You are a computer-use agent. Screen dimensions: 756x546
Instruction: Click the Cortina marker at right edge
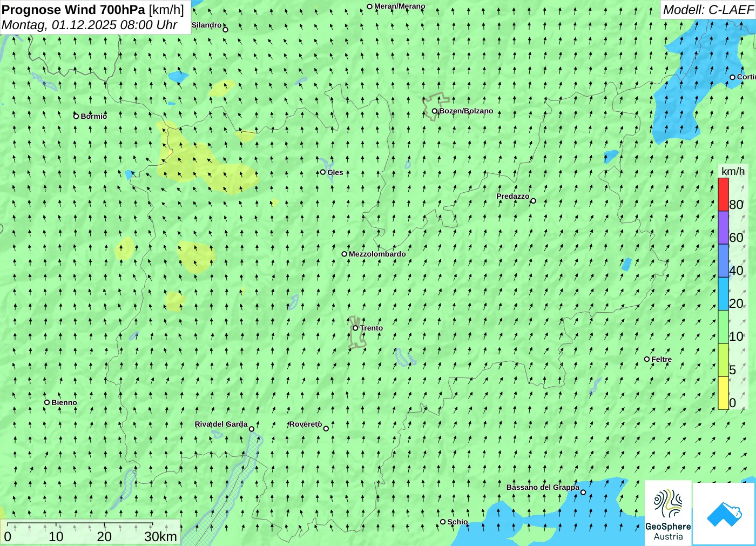pos(732,77)
